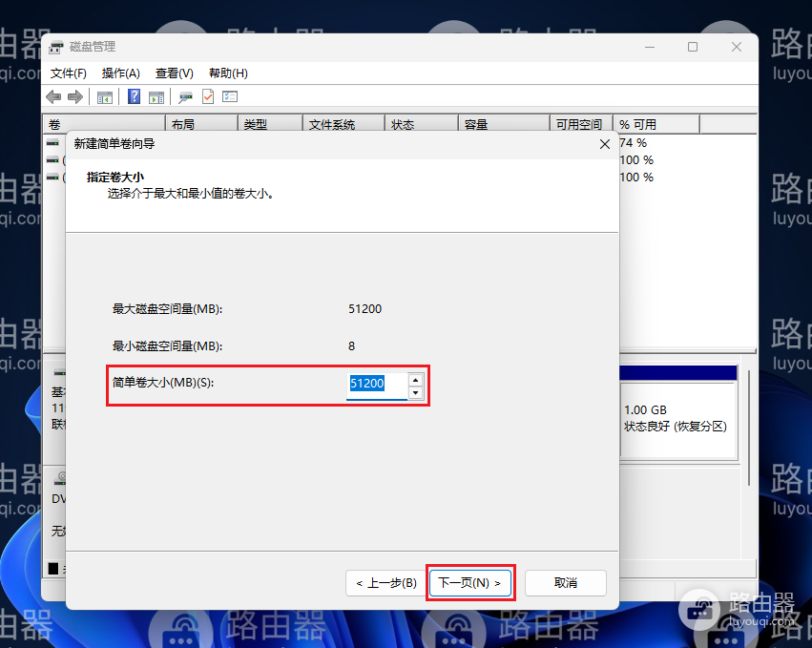812x648 pixels.
Task: Sort by 容量 column header
Action: (505, 124)
